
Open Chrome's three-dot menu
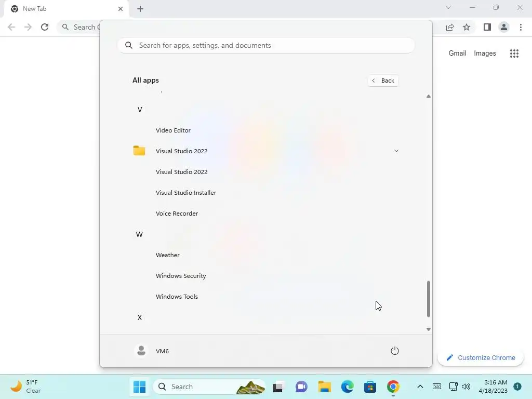tap(521, 27)
